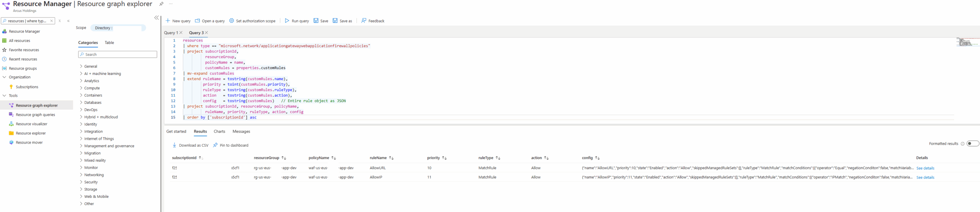This screenshot has height=212, width=980.
Task: Switch to the Query 1 tab
Action: coord(171,33)
